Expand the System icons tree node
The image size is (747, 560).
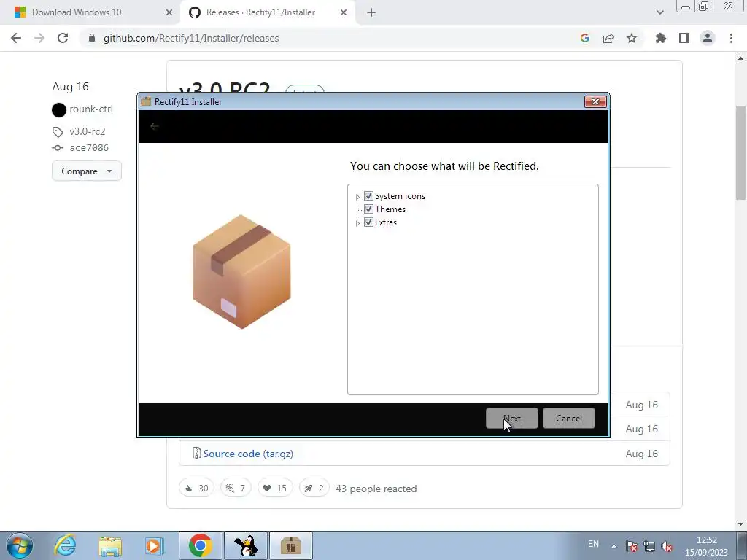pyautogui.click(x=357, y=197)
